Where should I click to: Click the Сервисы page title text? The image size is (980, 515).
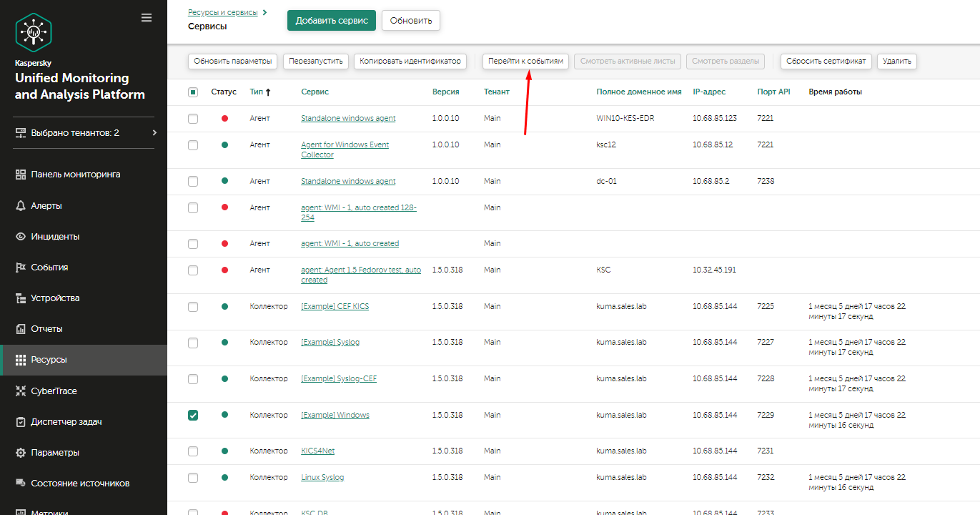tap(207, 26)
